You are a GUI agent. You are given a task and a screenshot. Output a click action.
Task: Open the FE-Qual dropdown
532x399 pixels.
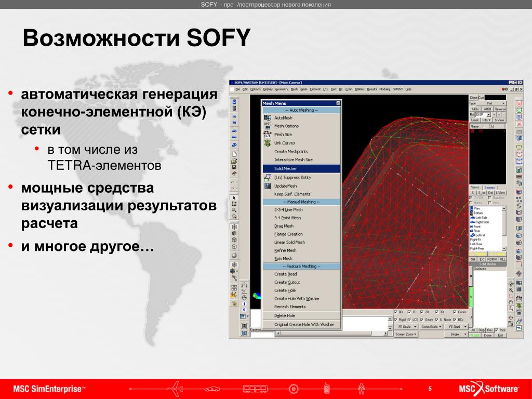pyautogui.click(x=457, y=327)
